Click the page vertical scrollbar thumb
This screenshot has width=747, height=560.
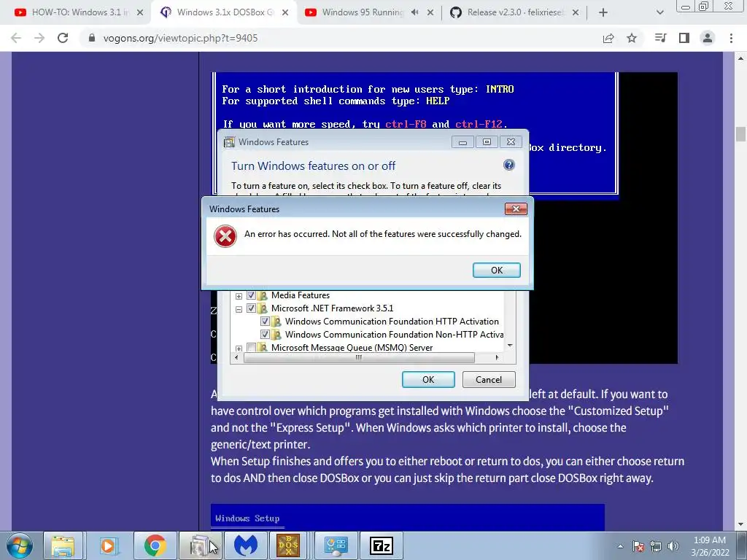pos(740,134)
